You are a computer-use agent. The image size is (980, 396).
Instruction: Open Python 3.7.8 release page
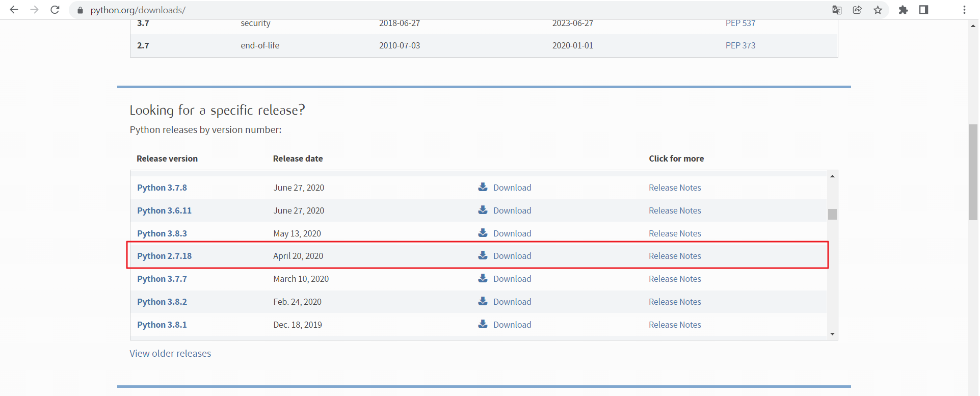pyautogui.click(x=162, y=188)
